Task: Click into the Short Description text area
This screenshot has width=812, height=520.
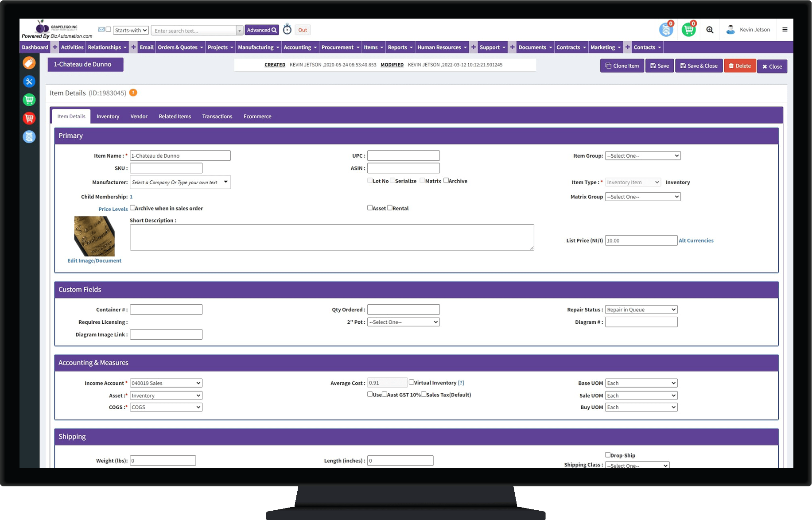Action: pos(332,237)
